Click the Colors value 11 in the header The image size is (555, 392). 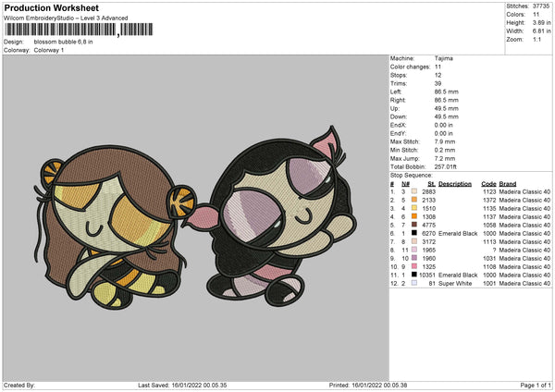536,15
